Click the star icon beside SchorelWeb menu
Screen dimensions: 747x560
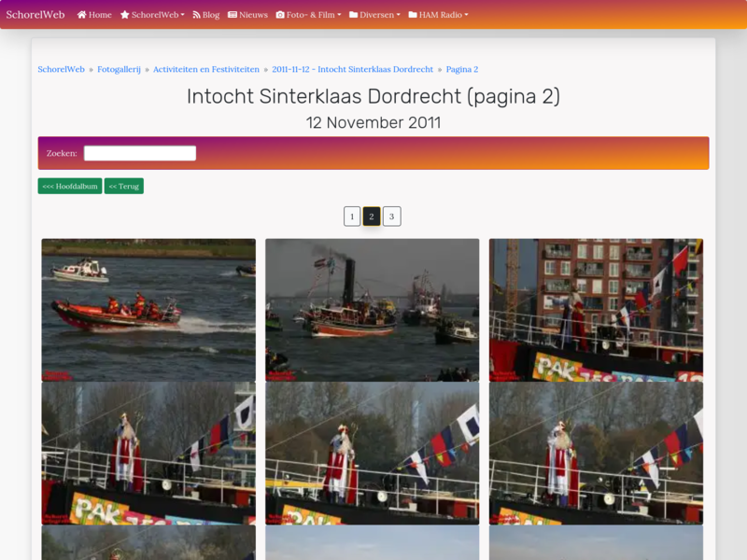pyautogui.click(x=125, y=15)
